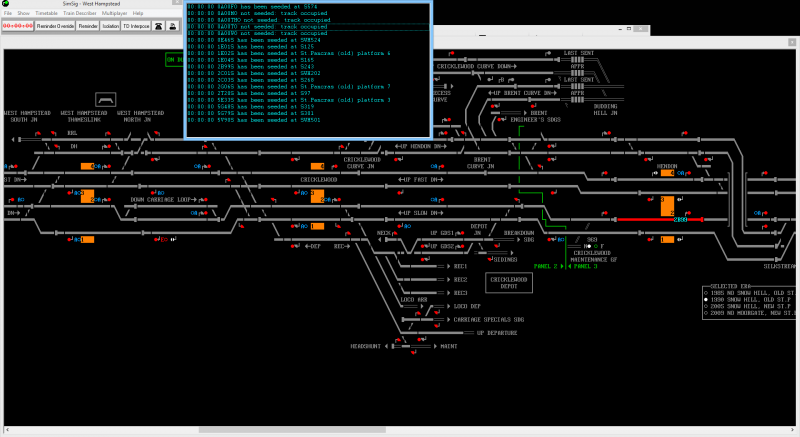
Task: Click the 'DUDDING HILL JN' label
Action: [x=605, y=110]
